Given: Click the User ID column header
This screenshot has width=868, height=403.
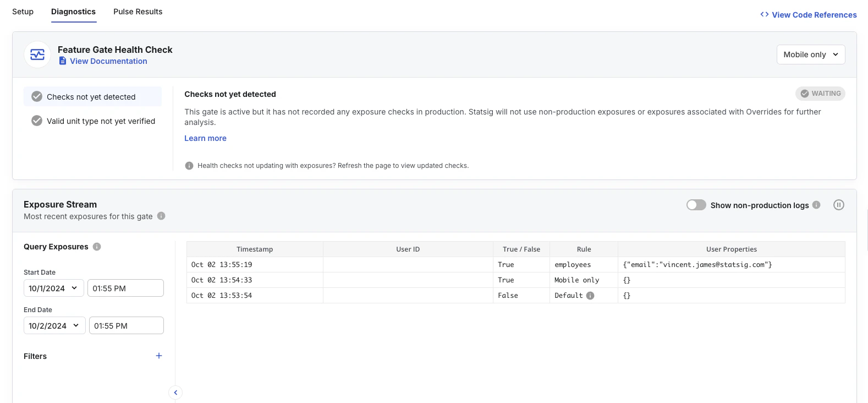Looking at the screenshot, I should click(408, 249).
